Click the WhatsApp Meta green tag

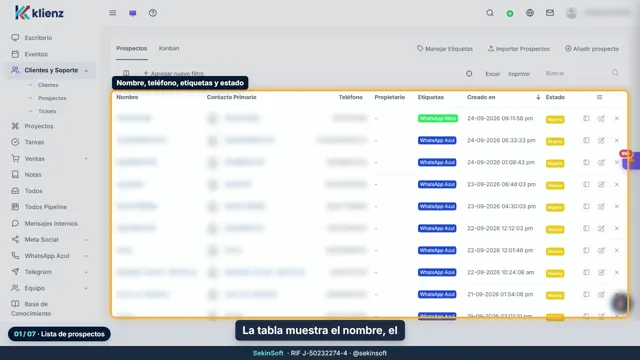[438, 118]
